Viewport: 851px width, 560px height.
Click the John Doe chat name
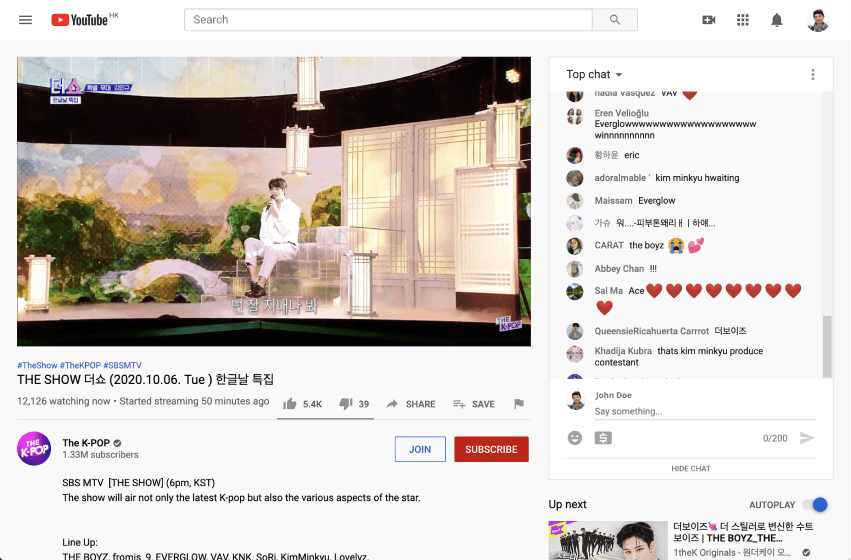[613, 395]
